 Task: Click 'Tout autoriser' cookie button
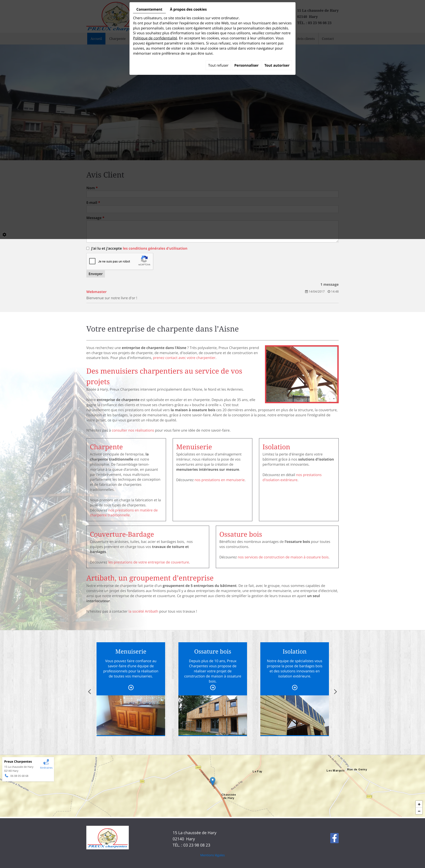(277, 65)
